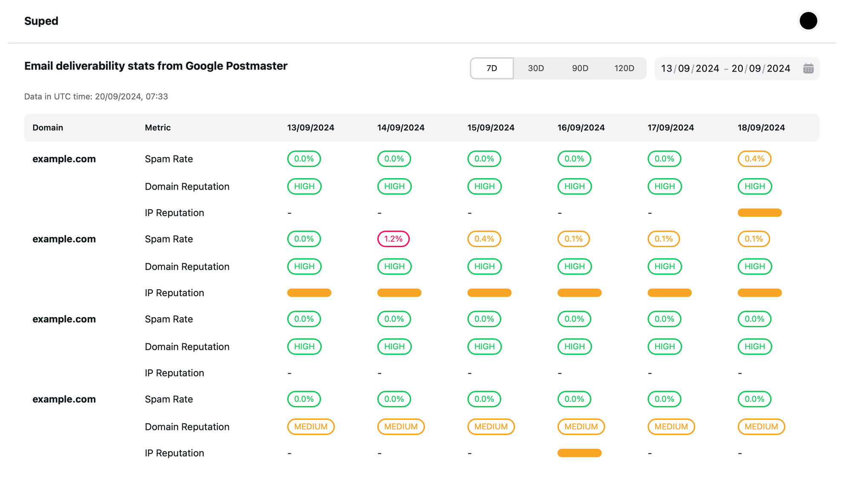Screen dimensions: 852x504
Task: Select the 120D time range
Action: [x=624, y=69]
